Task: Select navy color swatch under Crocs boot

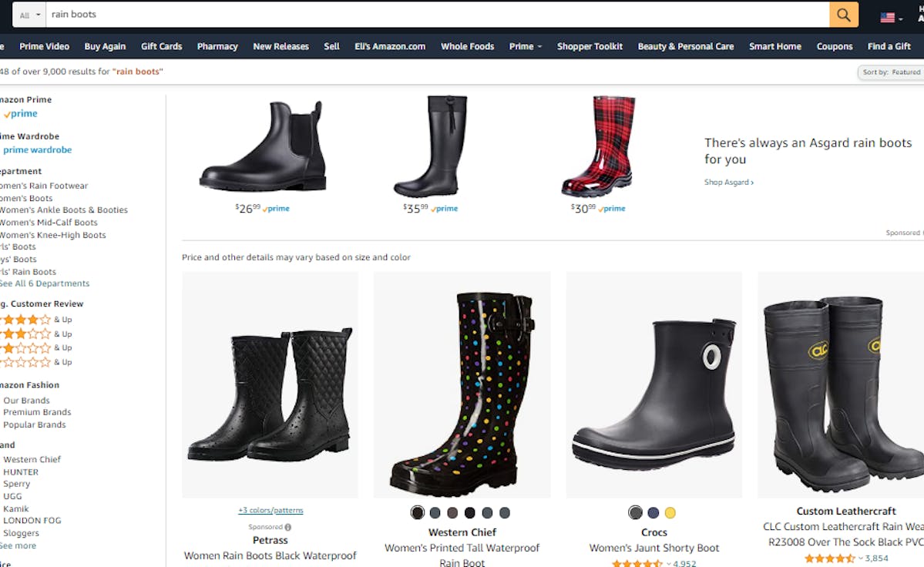Action: tap(653, 513)
